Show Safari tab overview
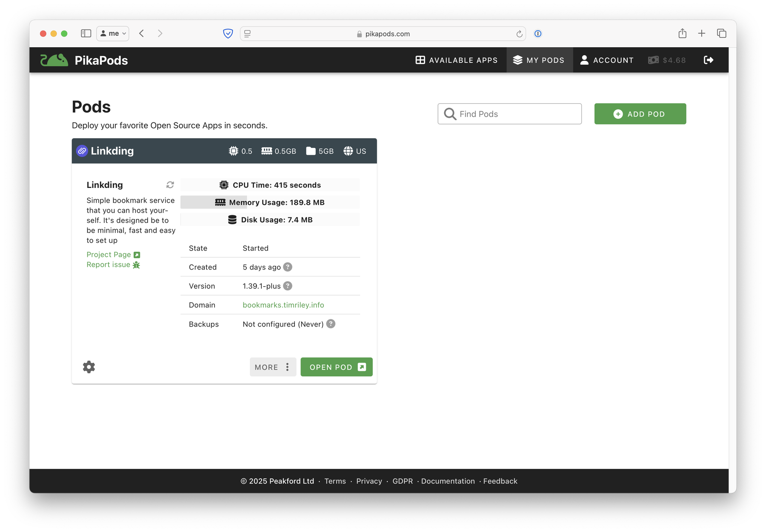Image resolution: width=766 pixels, height=532 pixels. pos(721,34)
